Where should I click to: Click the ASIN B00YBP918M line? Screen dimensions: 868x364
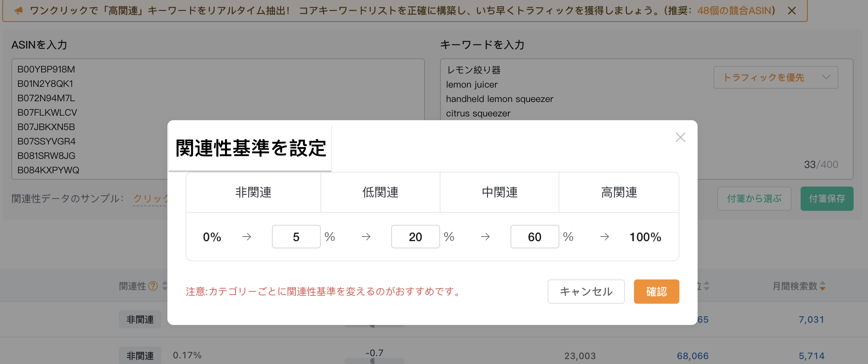point(46,69)
